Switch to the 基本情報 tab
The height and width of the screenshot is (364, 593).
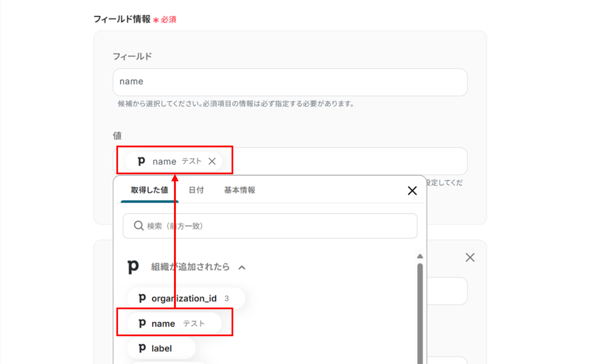tap(239, 190)
